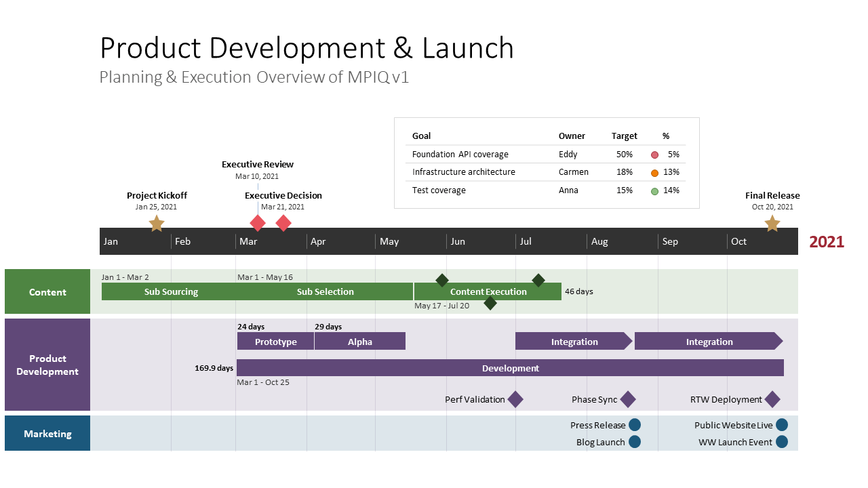
Task: Click the Marketing row header
Action: pos(47,433)
